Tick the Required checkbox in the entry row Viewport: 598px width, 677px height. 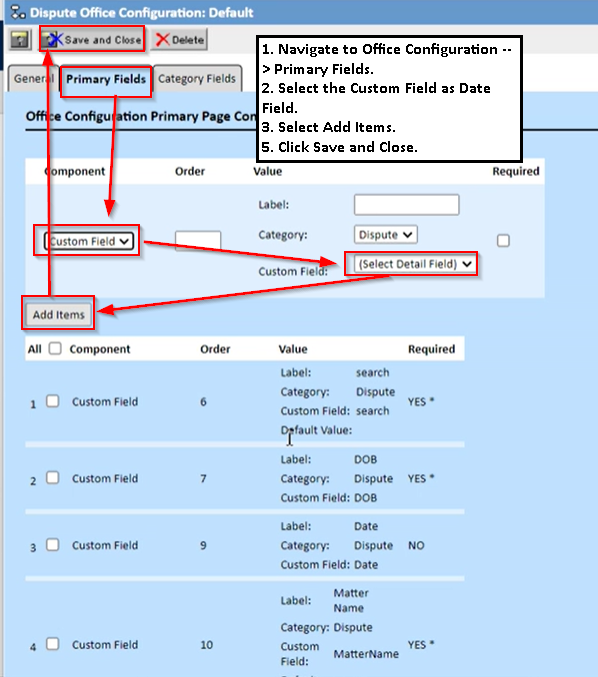(503, 240)
